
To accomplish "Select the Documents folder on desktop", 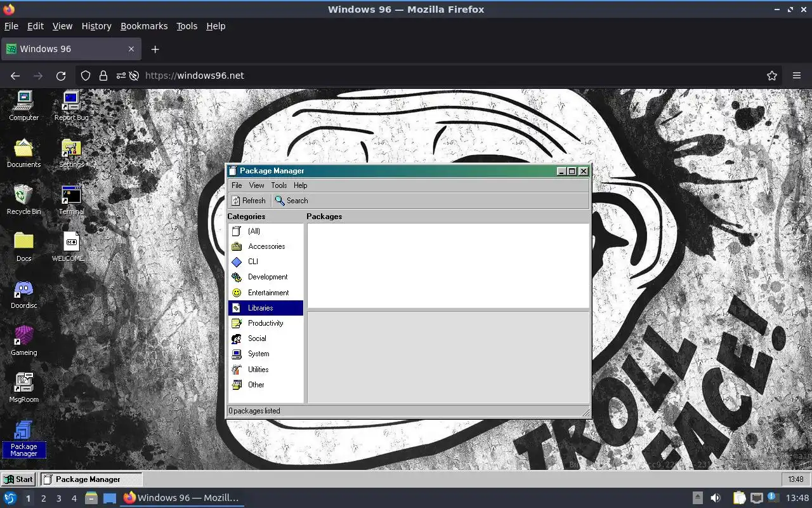I will click(x=23, y=153).
